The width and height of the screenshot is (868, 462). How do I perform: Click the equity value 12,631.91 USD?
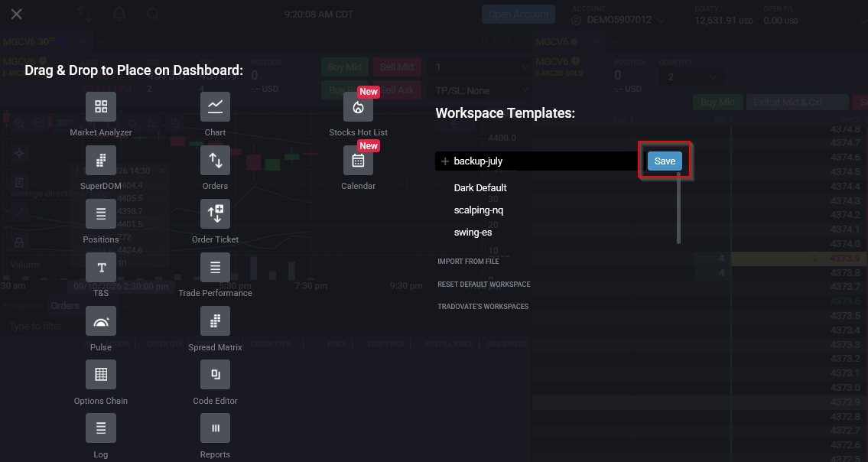click(724, 21)
